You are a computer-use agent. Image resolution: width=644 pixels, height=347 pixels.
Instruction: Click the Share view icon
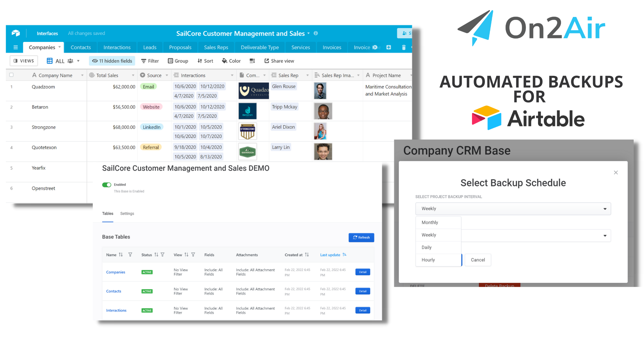pyautogui.click(x=266, y=61)
